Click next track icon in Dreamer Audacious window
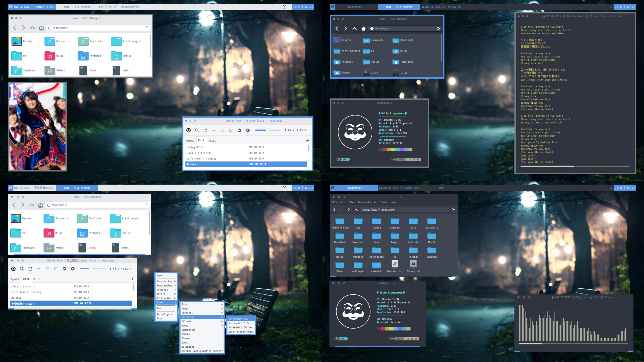This screenshot has height=362, width=644. [73, 269]
